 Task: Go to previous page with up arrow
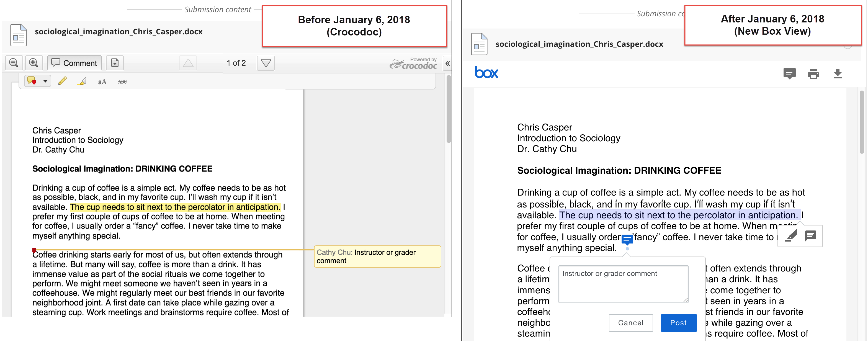(188, 63)
